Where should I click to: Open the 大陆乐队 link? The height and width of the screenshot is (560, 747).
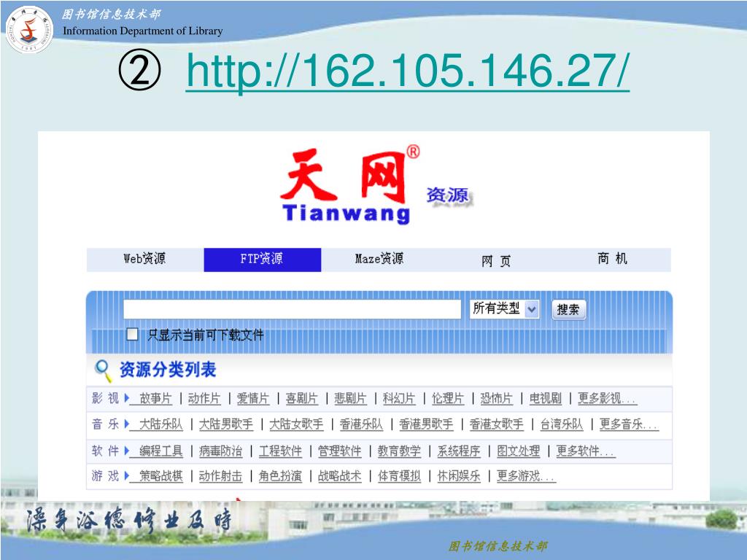pyautogui.click(x=161, y=424)
